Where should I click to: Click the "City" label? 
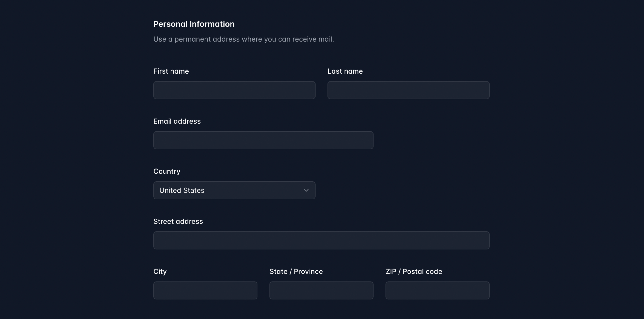tap(160, 272)
